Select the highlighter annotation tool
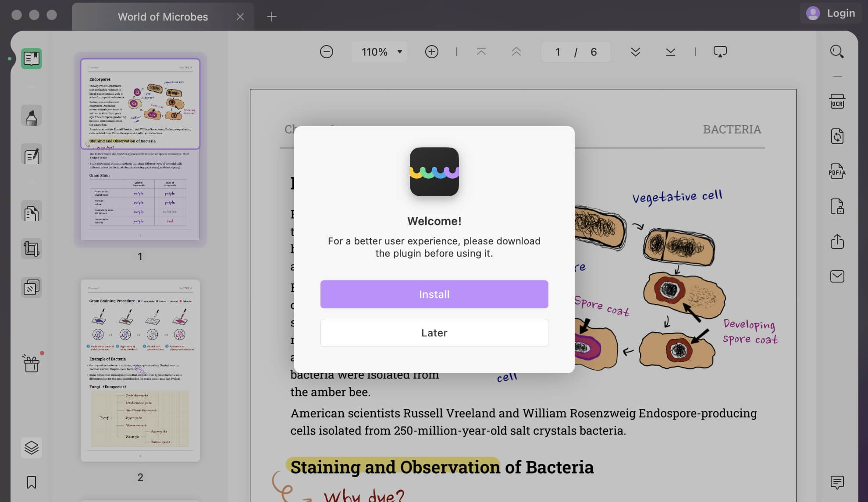868x502 pixels. coord(31,115)
